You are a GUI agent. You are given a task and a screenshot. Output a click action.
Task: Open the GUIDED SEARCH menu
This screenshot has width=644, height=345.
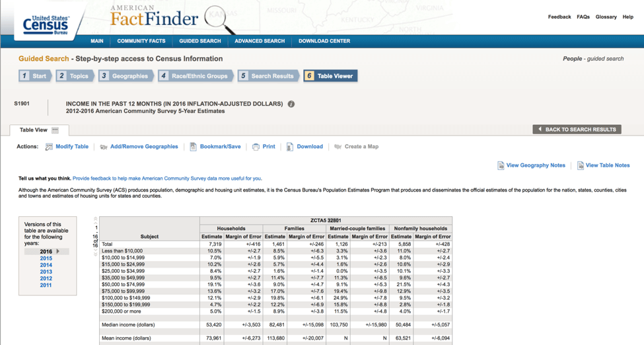click(x=200, y=41)
